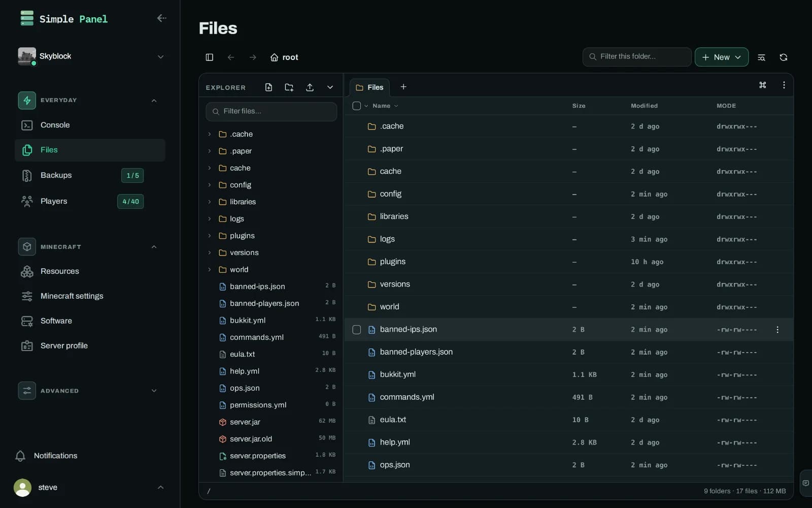Screen dimensions: 812x508
Task: Click the root home breadcrumb
Action: pos(284,57)
